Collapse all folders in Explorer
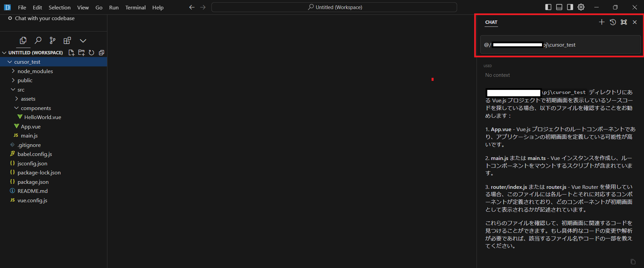Viewport: 644px width, 268px height. click(101, 53)
